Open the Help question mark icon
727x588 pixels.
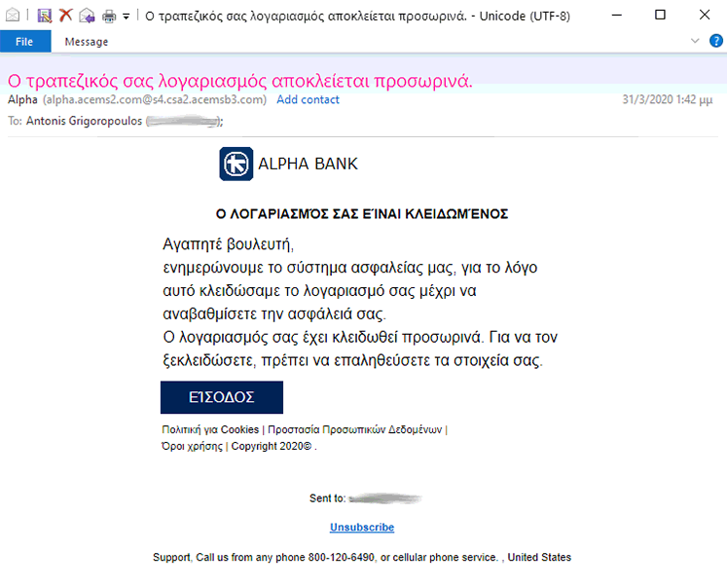coord(716,41)
